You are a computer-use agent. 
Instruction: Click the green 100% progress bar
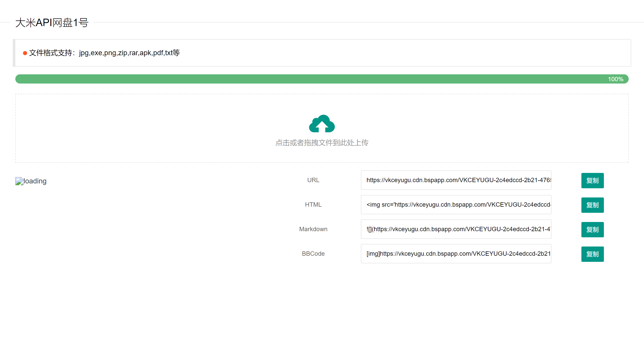307,79
